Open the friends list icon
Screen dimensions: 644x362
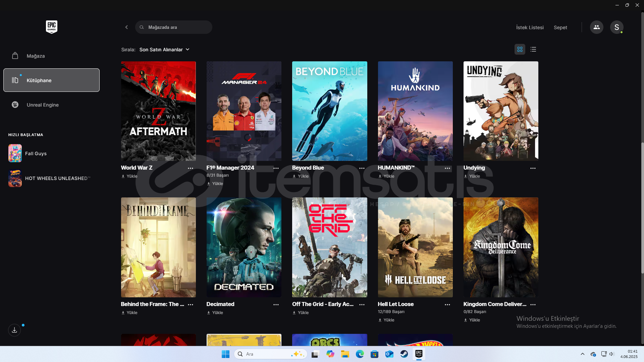click(x=596, y=27)
